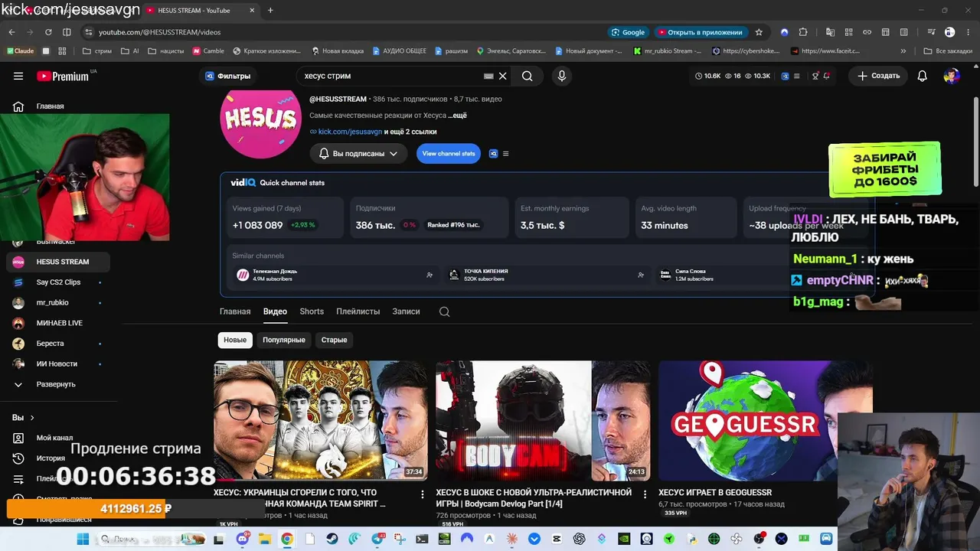This screenshot has height=551, width=980.
Task: Open the "Все закладки" folder
Action: click(948, 51)
